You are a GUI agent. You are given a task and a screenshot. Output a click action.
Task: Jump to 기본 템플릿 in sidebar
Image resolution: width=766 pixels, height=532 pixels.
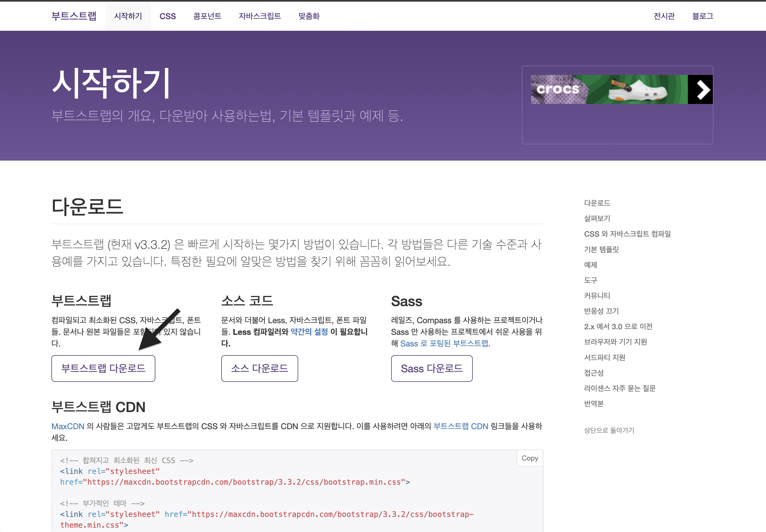[601, 249]
